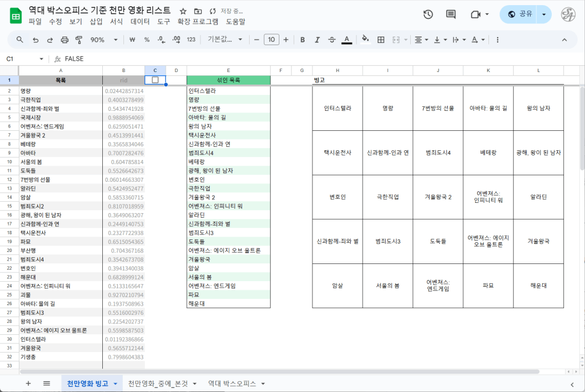This screenshot has width=585, height=392.
Task: Open version history clock icon
Action: 428,14
